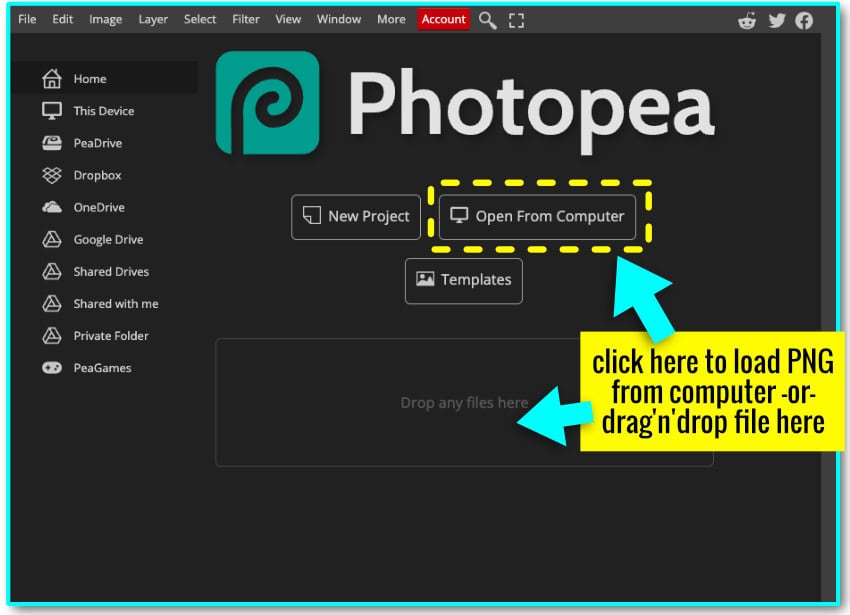Open the More menu

click(391, 20)
